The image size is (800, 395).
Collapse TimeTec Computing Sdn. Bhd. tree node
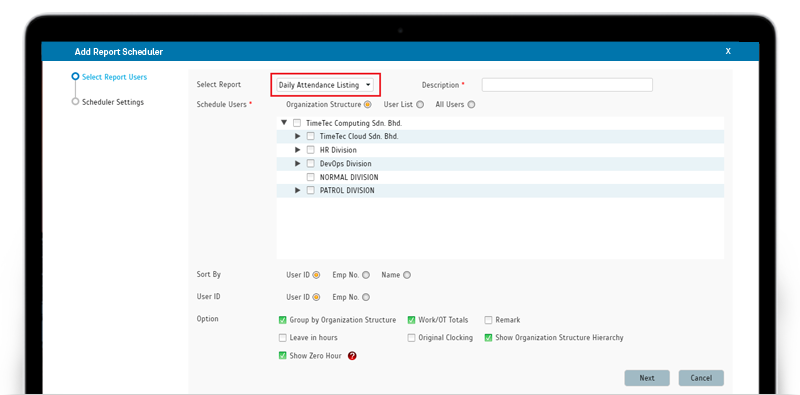(284, 123)
